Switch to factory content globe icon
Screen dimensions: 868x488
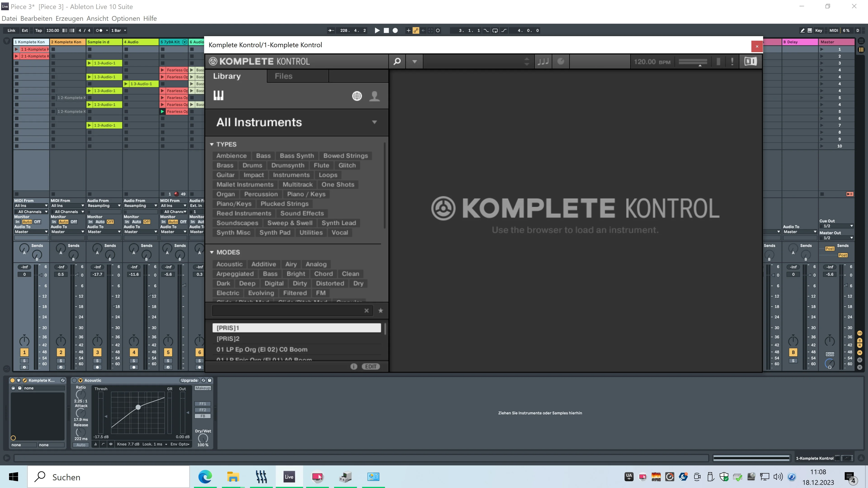pos(357,96)
